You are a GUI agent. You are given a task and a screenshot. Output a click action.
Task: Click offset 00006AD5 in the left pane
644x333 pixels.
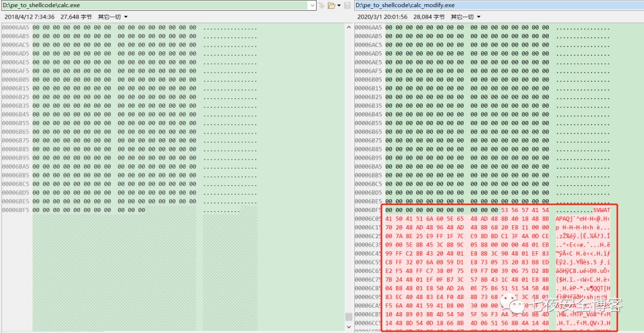click(16, 53)
